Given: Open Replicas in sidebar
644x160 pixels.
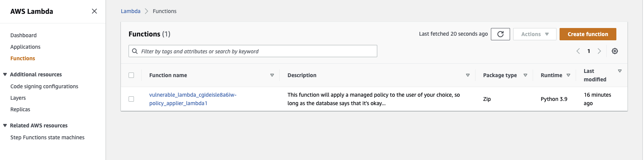Looking at the screenshot, I should click(20, 109).
